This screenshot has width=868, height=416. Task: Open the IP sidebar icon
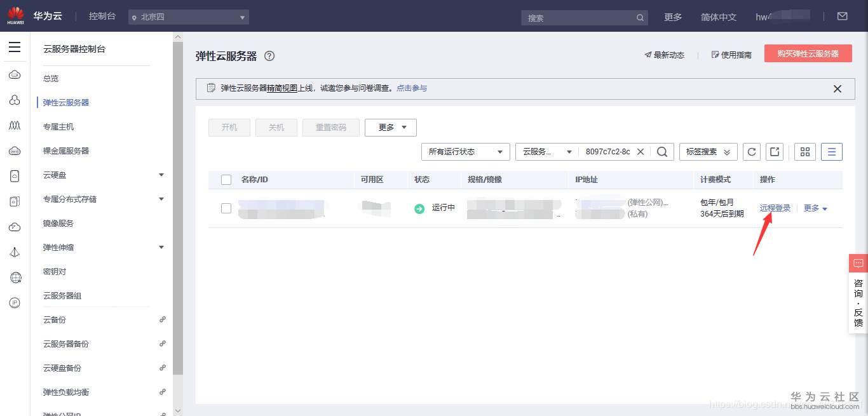tap(15, 303)
